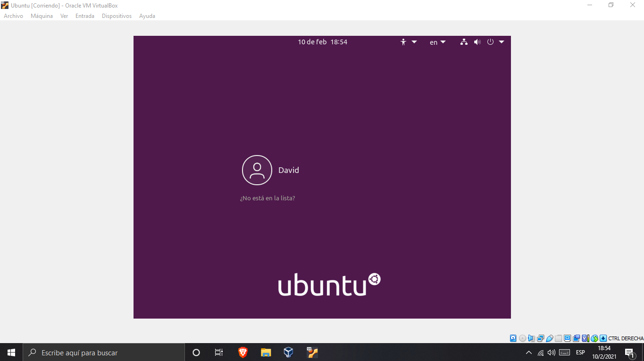Click the Ubuntu network wired icon
The width and height of the screenshot is (644, 361).
click(x=464, y=42)
